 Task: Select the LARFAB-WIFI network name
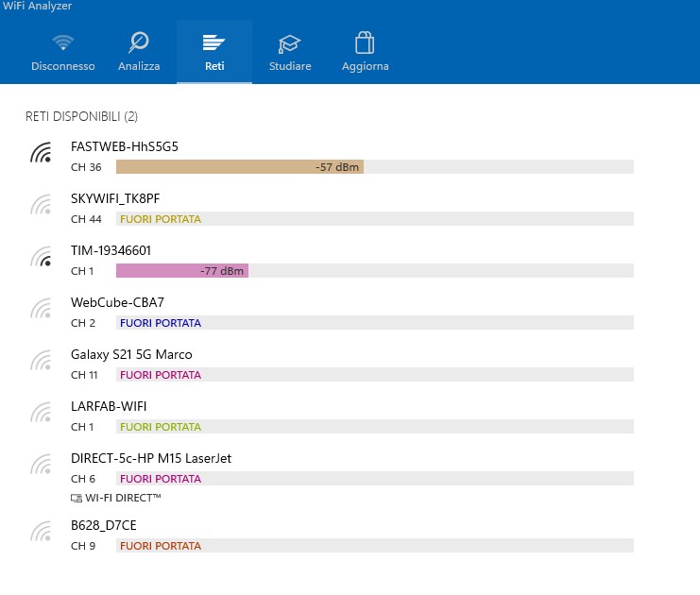109,406
